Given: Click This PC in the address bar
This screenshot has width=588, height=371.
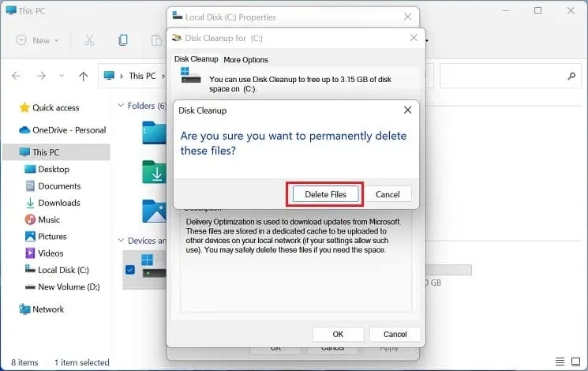Looking at the screenshot, I should tap(142, 76).
